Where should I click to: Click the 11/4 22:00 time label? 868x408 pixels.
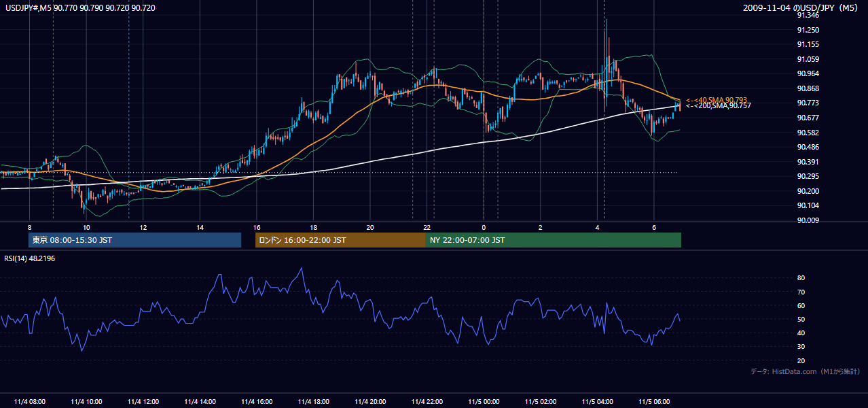point(427,402)
